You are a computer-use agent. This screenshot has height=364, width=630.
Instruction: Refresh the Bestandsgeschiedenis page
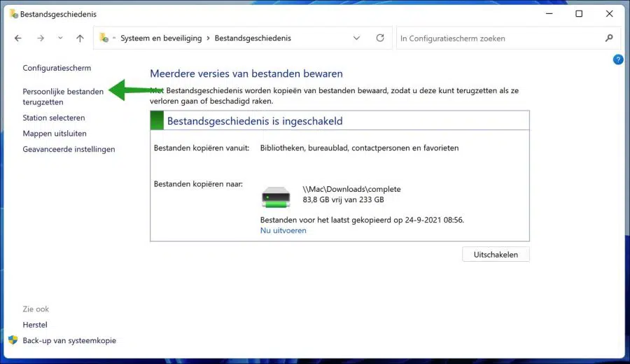tap(380, 38)
